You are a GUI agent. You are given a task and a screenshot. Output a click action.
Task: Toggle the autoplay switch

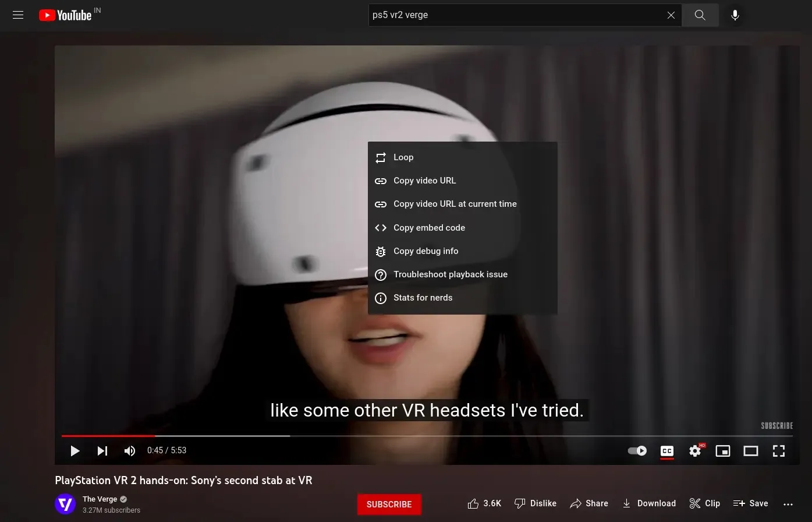[637, 450]
